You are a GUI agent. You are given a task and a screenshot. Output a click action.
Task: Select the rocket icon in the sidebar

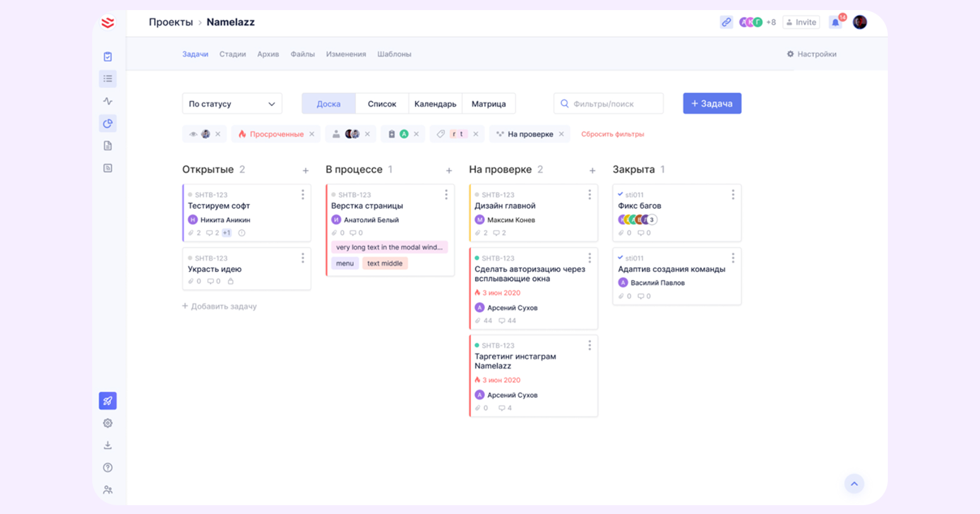click(107, 401)
